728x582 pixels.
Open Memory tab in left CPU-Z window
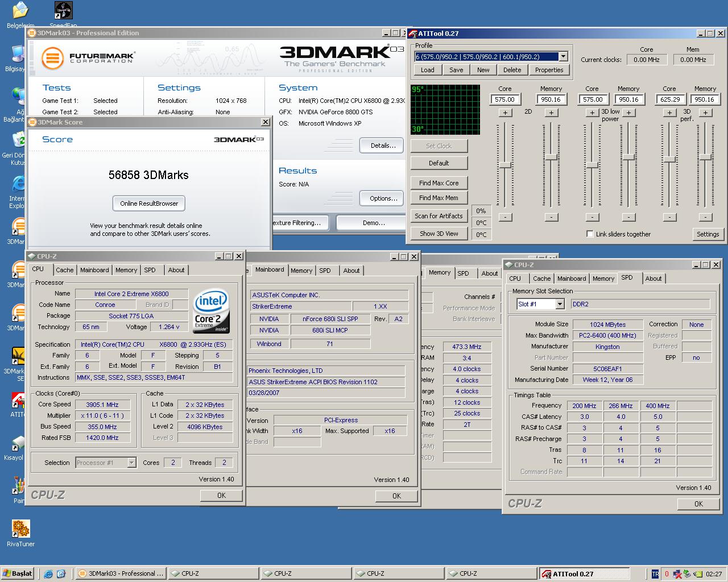pyautogui.click(x=126, y=270)
